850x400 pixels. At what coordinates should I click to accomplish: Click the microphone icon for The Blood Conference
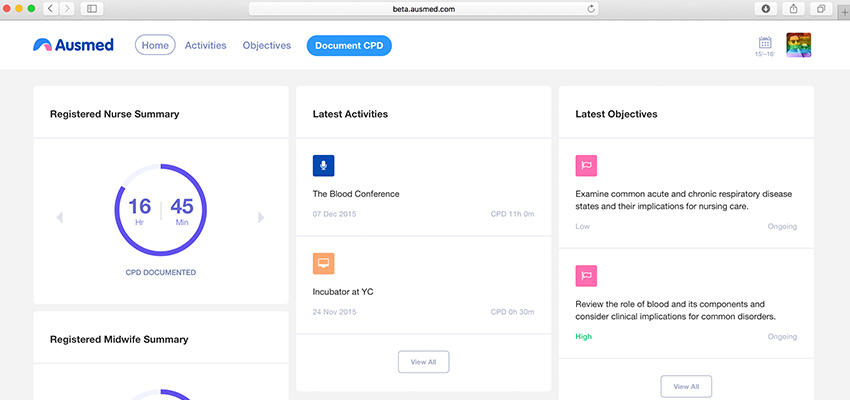coord(324,166)
